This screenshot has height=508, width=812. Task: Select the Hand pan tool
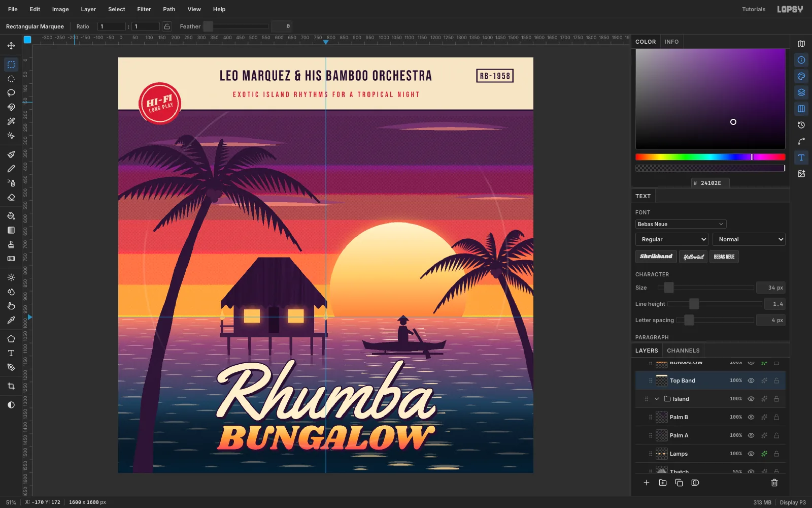click(x=11, y=306)
